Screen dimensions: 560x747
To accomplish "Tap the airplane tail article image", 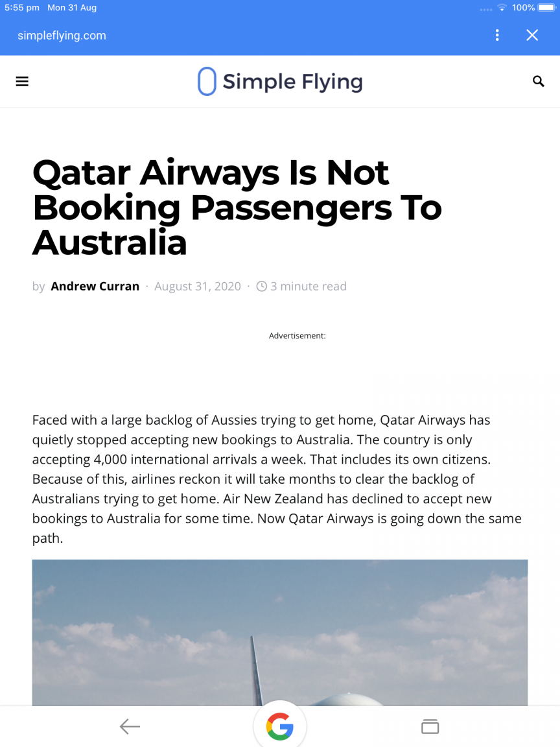I will tap(280, 633).
